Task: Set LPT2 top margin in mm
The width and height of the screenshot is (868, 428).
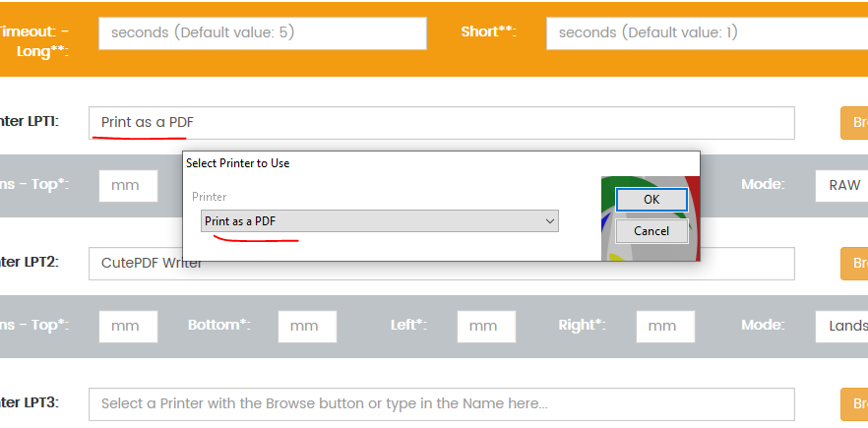Action: click(128, 326)
